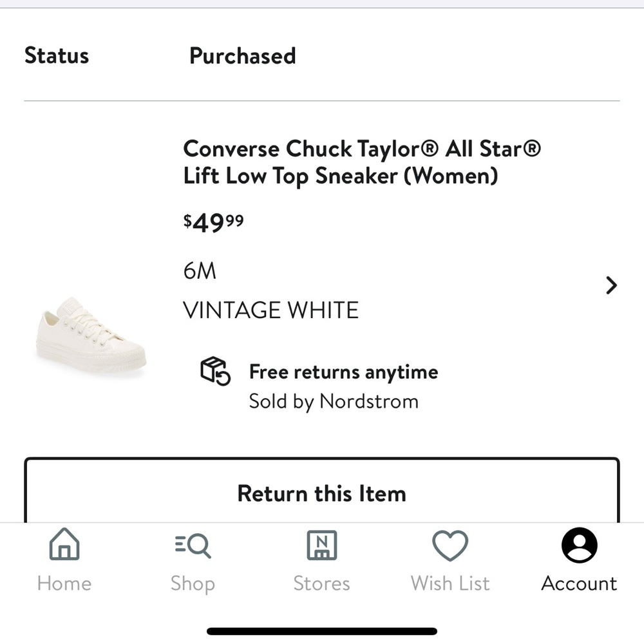This screenshot has width=644, height=644.
Task: Tap Sold by Nordstrom text
Action: (x=334, y=401)
